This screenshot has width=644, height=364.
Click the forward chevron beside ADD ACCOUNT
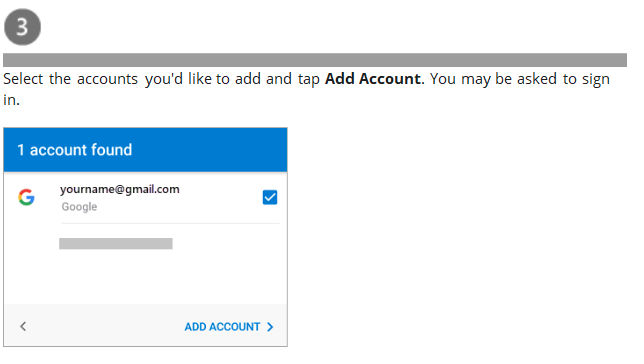(x=270, y=327)
